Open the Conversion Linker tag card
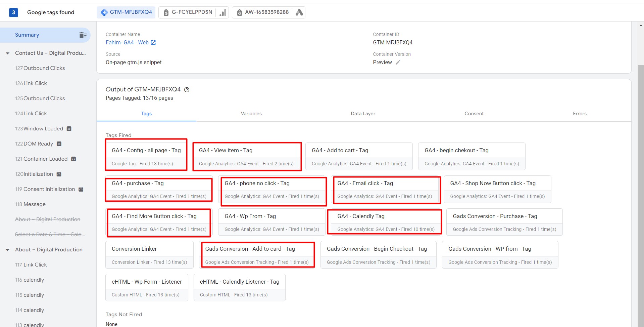The width and height of the screenshot is (644, 327). (149, 255)
